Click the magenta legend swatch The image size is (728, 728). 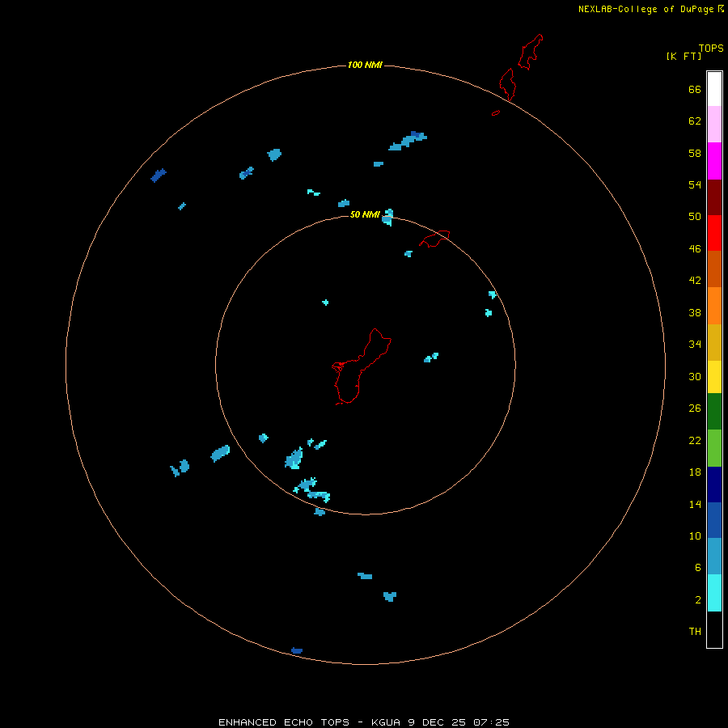coord(714,161)
